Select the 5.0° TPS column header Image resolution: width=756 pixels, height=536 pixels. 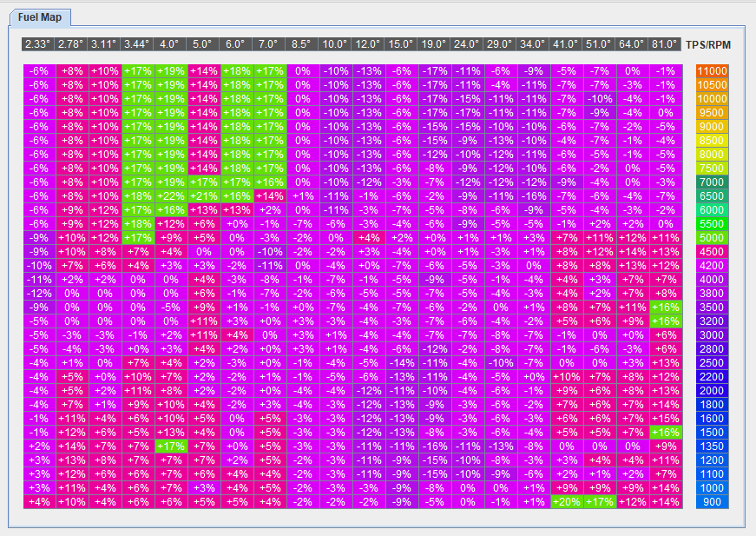tap(203, 44)
